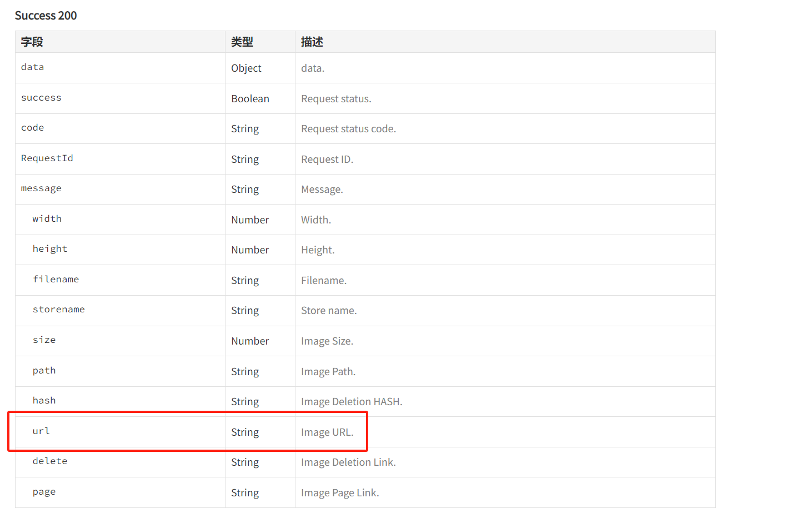Screen dimensions: 812x518
Task: Click the 'Request ID.' description
Action: 327,159
